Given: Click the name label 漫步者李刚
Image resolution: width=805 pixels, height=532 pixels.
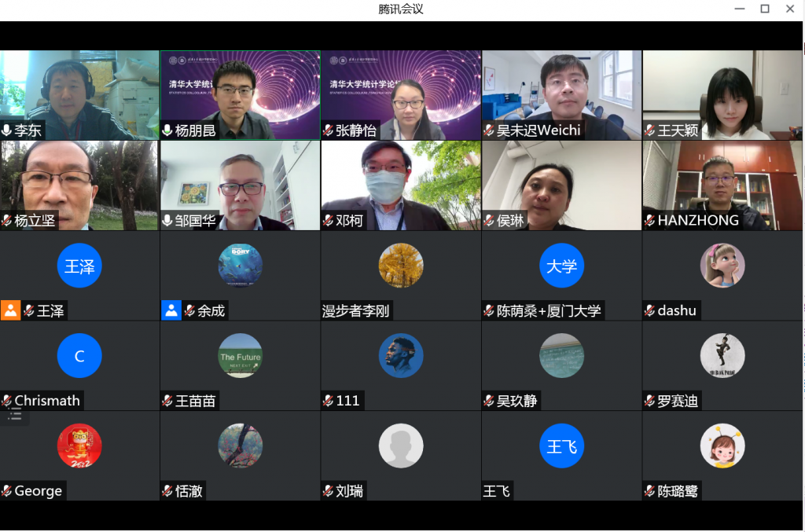Looking at the screenshot, I should click(x=356, y=311).
